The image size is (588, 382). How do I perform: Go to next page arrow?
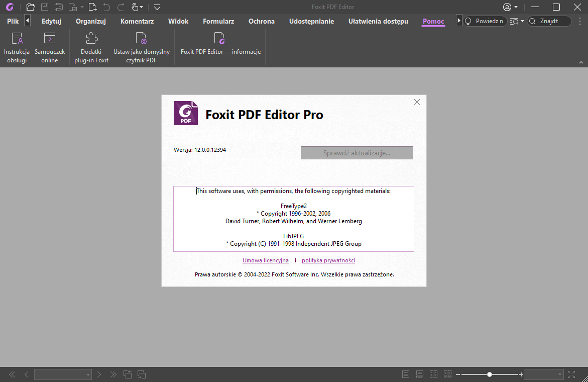tap(99, 374)
